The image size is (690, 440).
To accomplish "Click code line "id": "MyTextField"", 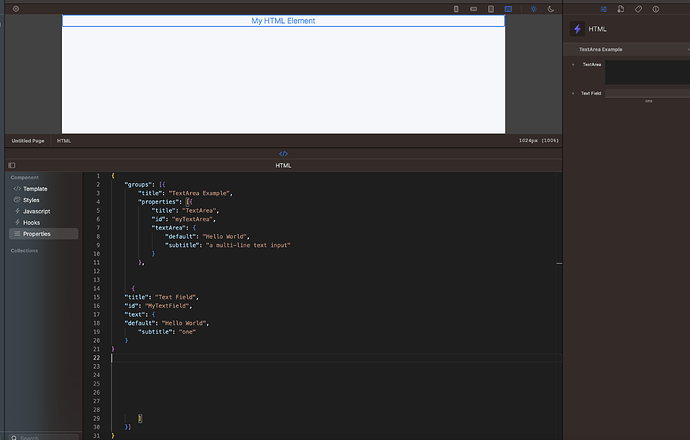I will 158,306.
